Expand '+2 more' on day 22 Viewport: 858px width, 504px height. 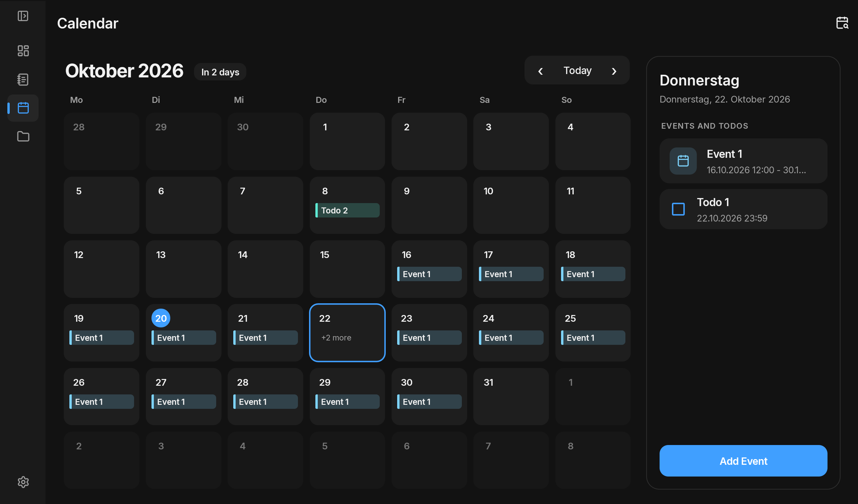tap(336, 337)
